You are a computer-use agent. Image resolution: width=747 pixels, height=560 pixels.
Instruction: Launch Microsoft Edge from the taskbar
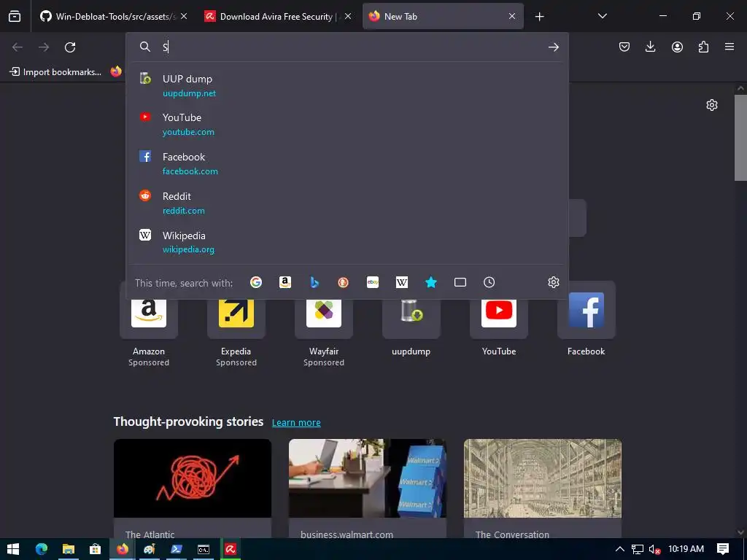42,549
